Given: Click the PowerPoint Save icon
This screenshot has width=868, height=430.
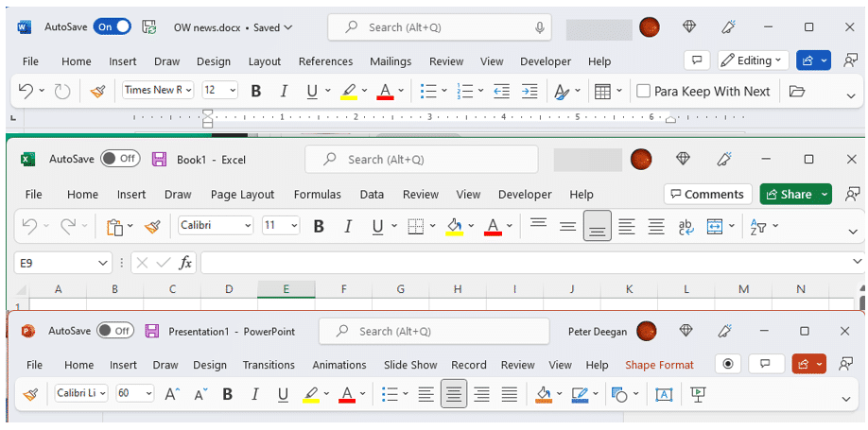Looking at the screenshot, I should [151, 331].
